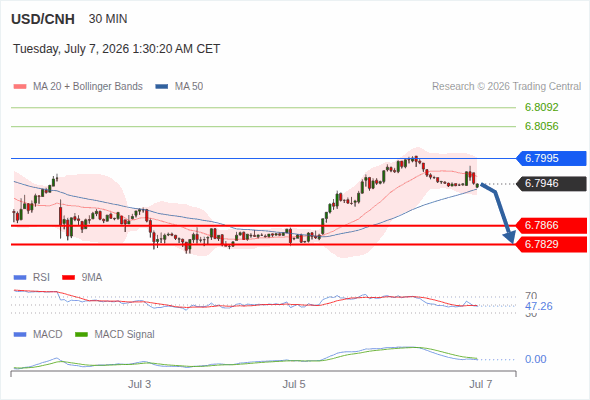Screen dimensions: 590x400
Task: Click the 6.8056 resistance level label
Action: pyautogui.click(x=541, y=126)
